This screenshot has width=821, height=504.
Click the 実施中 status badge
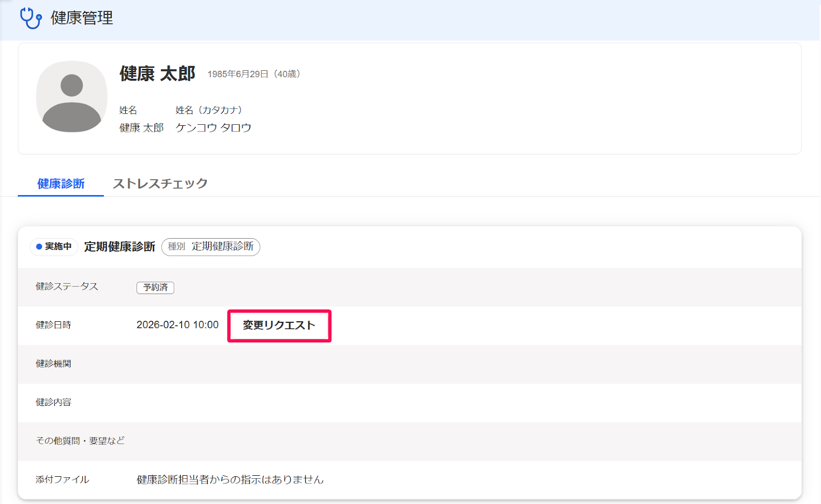pyautogui.click(x=54, y=247)
